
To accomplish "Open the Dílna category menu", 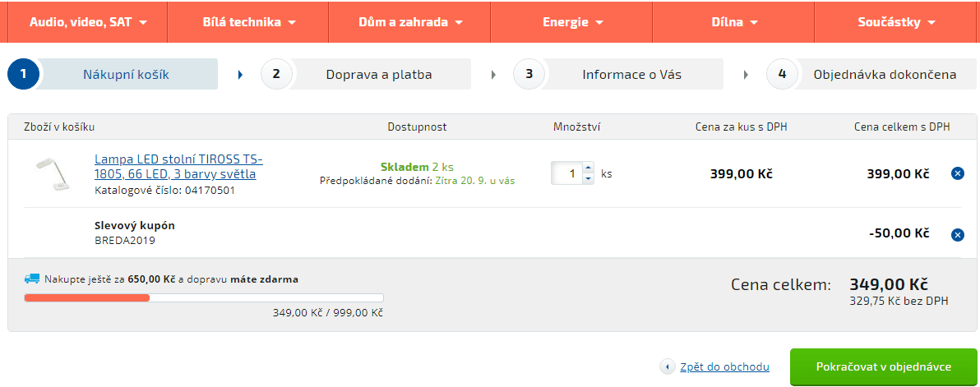I will (734, 22).
